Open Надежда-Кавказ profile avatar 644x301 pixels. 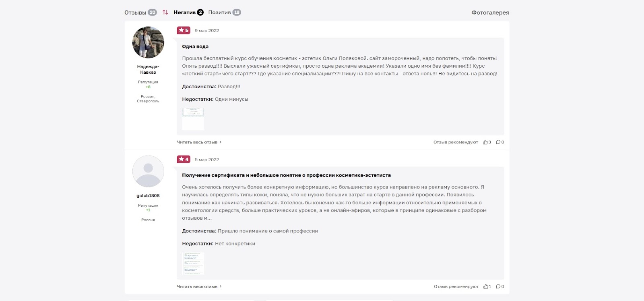point(148,42)
